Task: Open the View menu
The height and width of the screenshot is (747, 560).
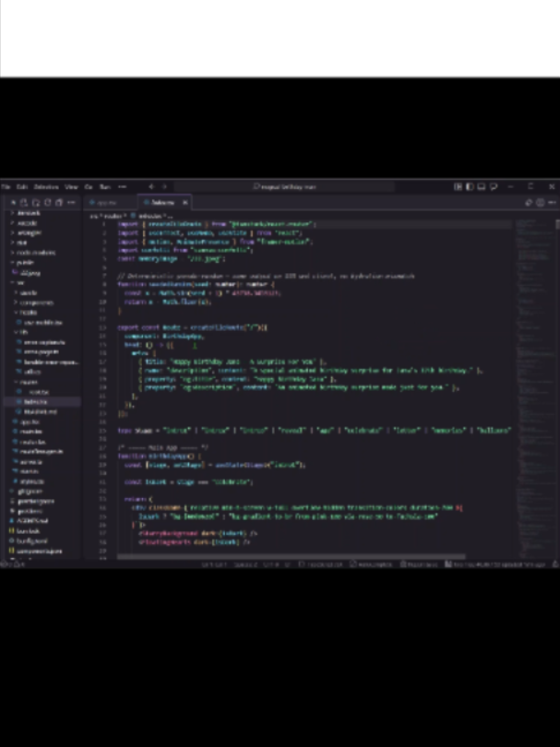Action: pyautogui.click(x=71, y=186)
